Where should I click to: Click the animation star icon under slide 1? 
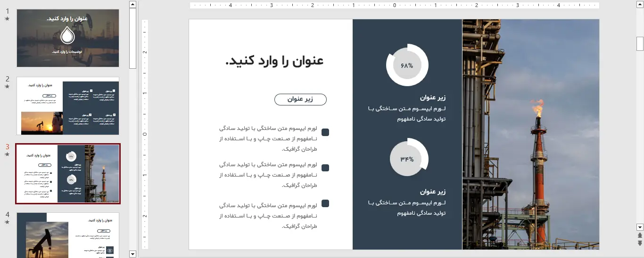coord(7,19)
